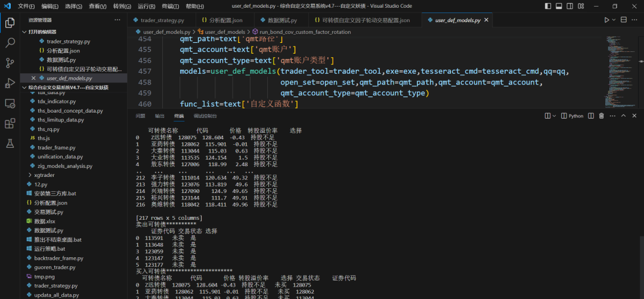This screenshot has width=644, height=299.
Task: Switch to the 问题 panel tab
Action: click(x=141, y=116)
